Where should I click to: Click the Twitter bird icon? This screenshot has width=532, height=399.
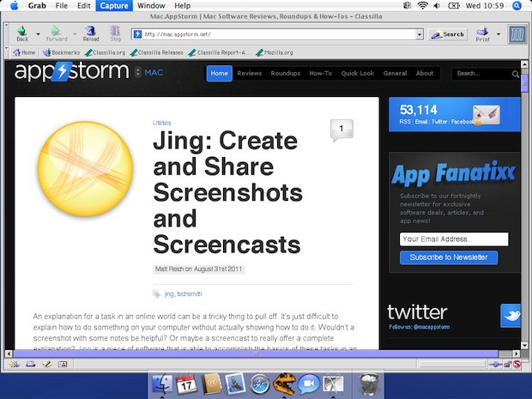tap(511, 316)
